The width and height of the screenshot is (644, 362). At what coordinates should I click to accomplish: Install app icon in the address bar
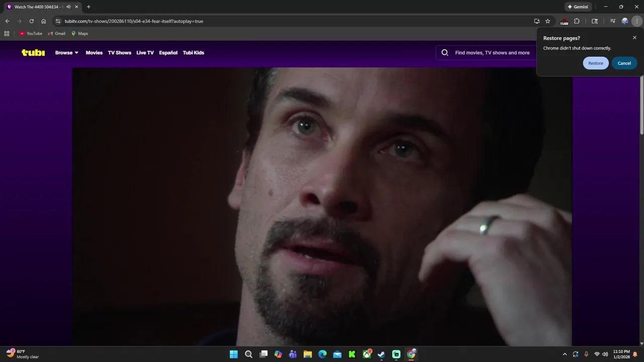click(537, 21)
